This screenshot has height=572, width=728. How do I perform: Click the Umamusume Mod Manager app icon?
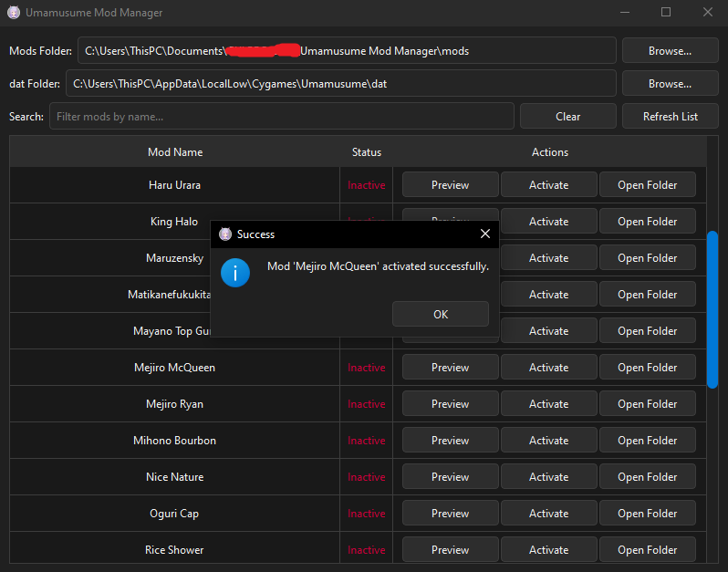coord(14,13)
